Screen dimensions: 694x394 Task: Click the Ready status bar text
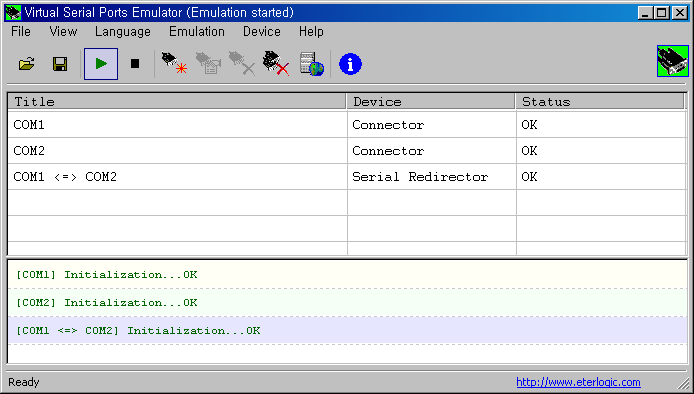[24, 382]
